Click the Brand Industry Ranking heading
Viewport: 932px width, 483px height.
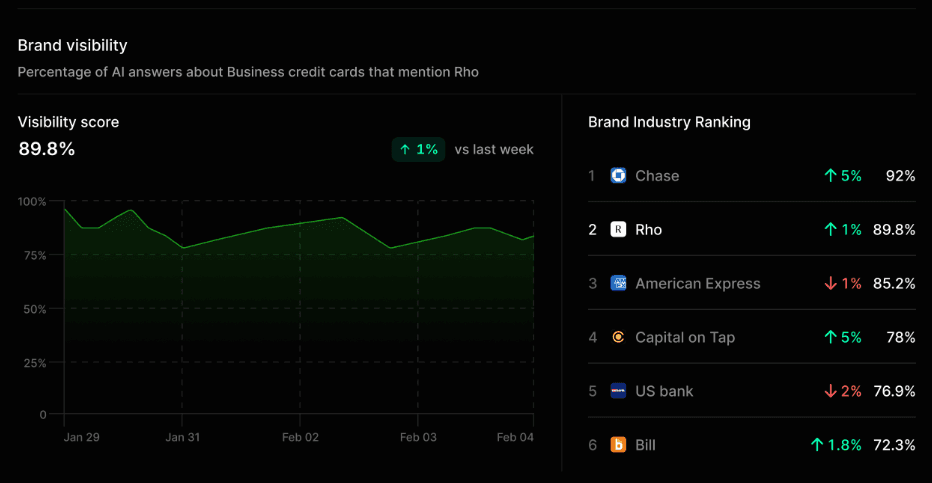(669, 122)
